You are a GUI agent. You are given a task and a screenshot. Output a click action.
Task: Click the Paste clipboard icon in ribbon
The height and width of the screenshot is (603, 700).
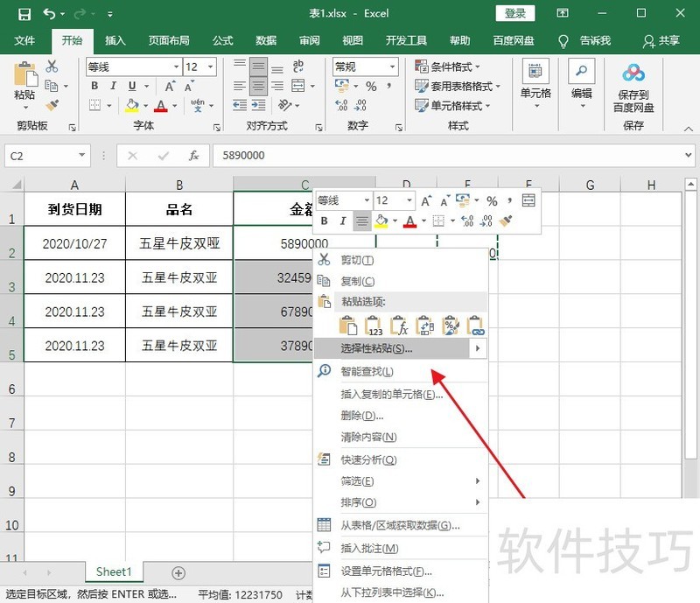25,74
